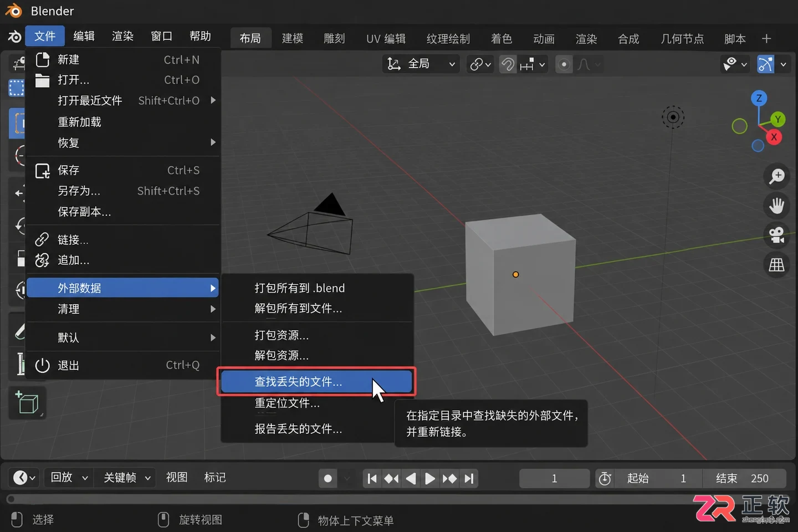Choose 保存副本... from the file menu

point(123,211)
